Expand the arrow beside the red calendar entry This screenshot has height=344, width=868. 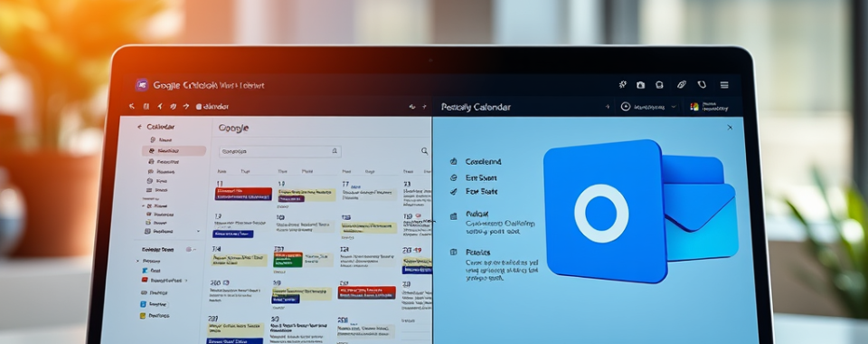tap(186, 281)
